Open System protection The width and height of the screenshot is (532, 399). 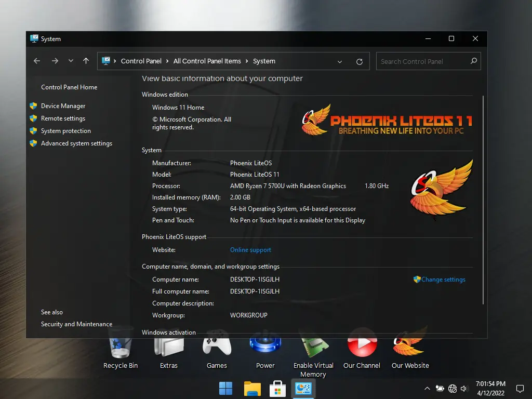tap(66, 131)
